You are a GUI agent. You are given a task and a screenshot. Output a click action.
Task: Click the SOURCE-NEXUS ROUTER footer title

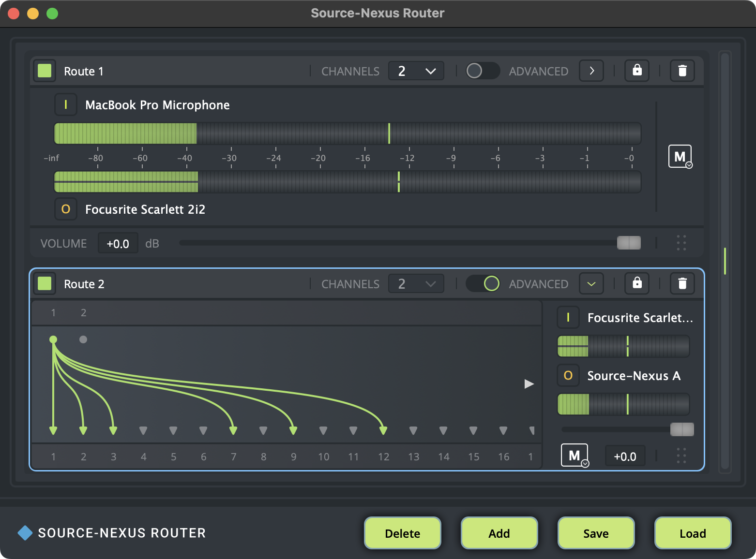(x=122, y=533)
